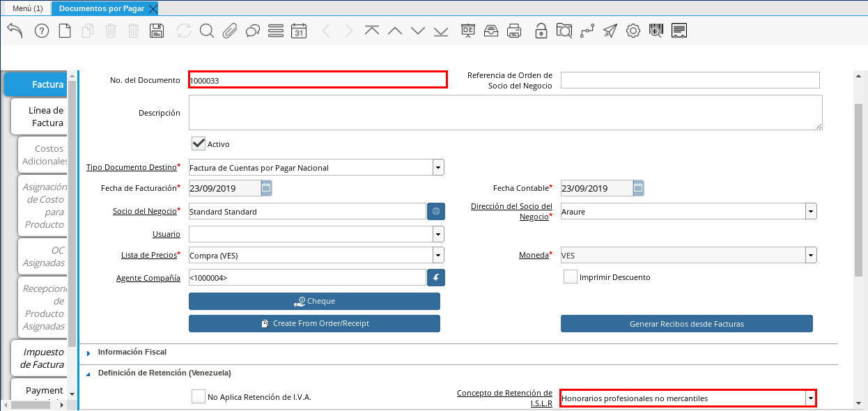The height and width of the screenshot is (411, 868).
Task: Open calendar picker for Fecha de Facturación
Action: pyautogui.click(x=266, y=187)
